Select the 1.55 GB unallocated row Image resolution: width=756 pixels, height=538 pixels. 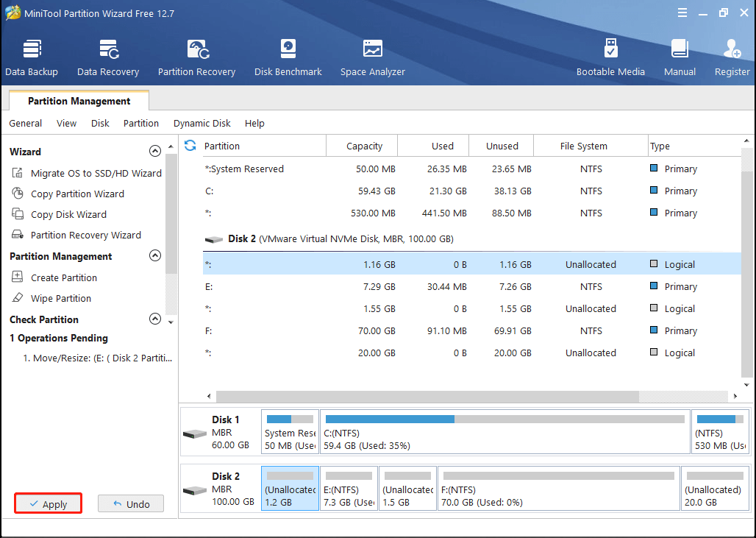tap(471, 309)
